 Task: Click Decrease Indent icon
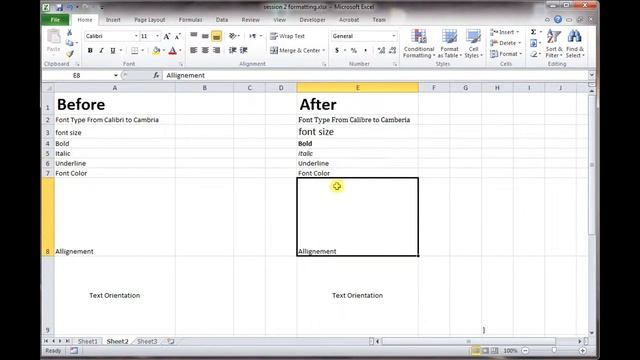click(233, 50)
